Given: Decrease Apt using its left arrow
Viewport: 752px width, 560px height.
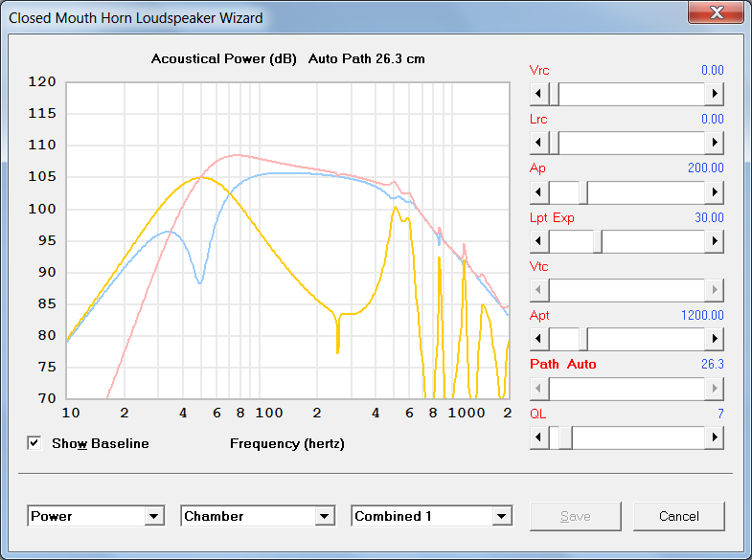Looking at the screenshot, I should pyautogui.click(x=539, y=339).
